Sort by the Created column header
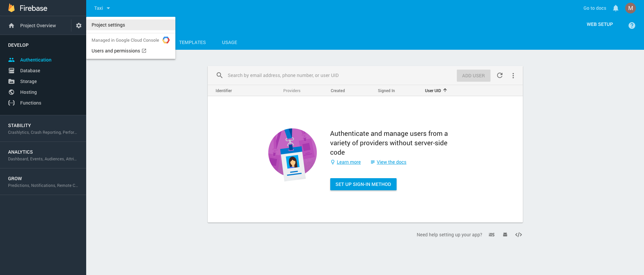Image resolution: width=644 pixels, height=275 pixels. (338, 90)
